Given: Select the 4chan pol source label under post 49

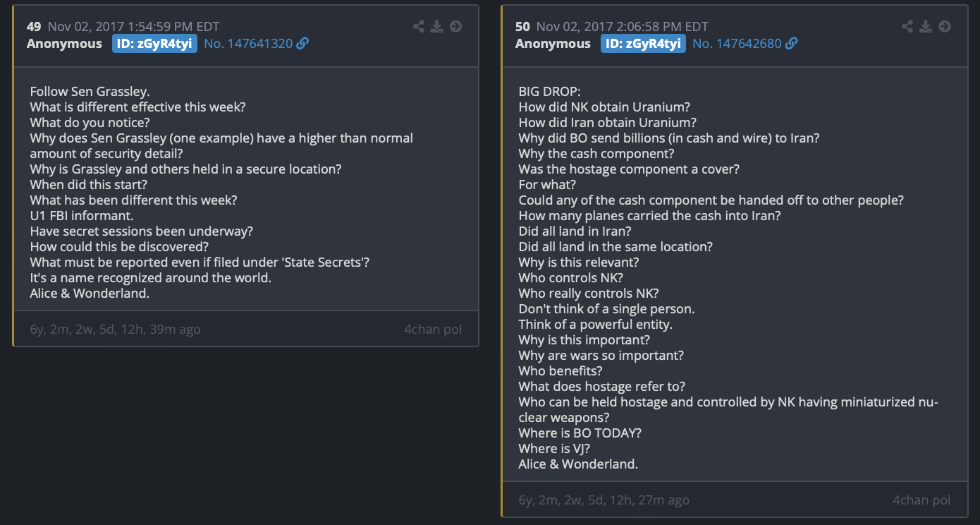Looking at the screenshot, I should click(x=433, y=330).
